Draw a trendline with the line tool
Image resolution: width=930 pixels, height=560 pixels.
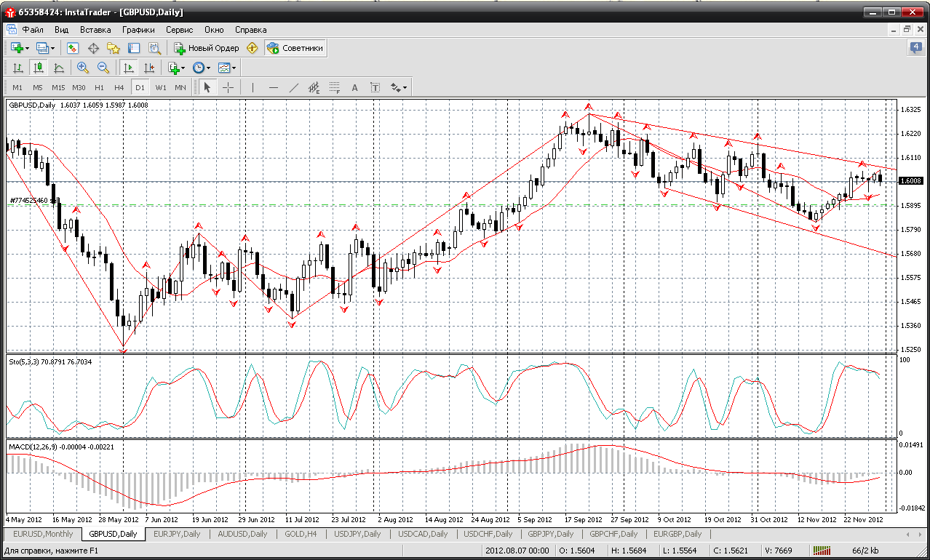click(x=293, y=87)
